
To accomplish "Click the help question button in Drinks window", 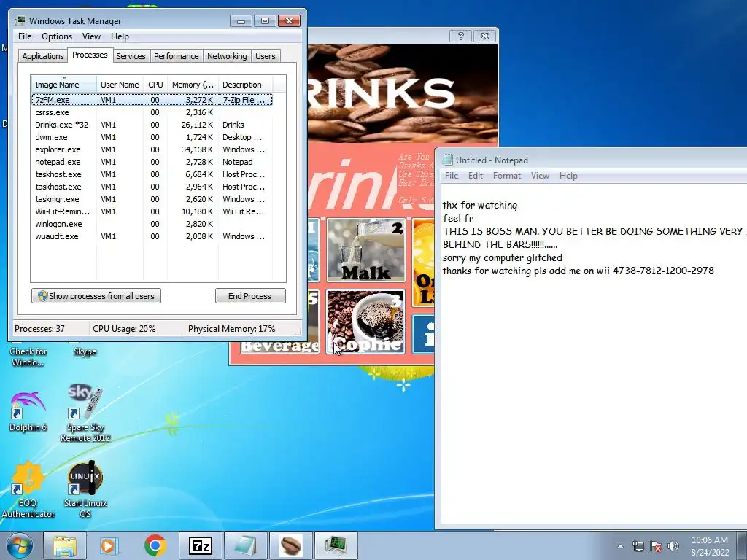I will (x=461, y=36).
